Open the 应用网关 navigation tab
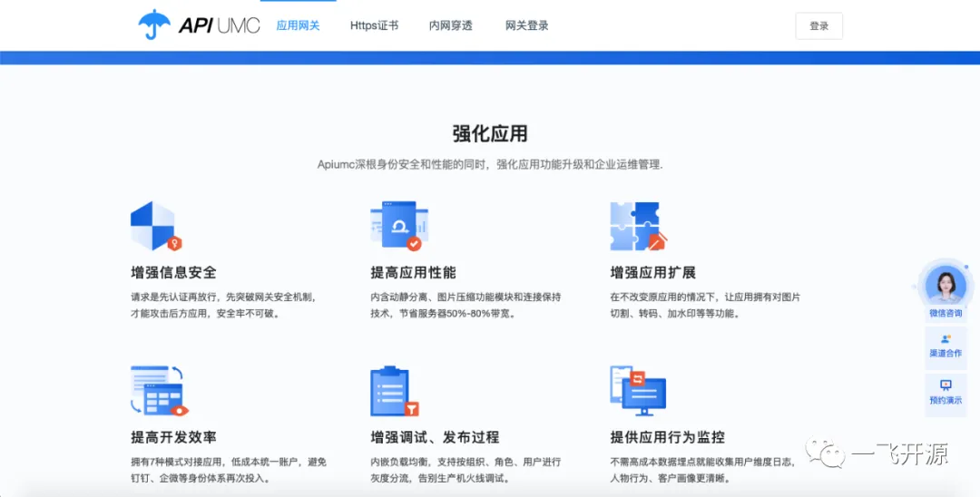The width and height of the screenshot is (980, 497). (299, 25)
